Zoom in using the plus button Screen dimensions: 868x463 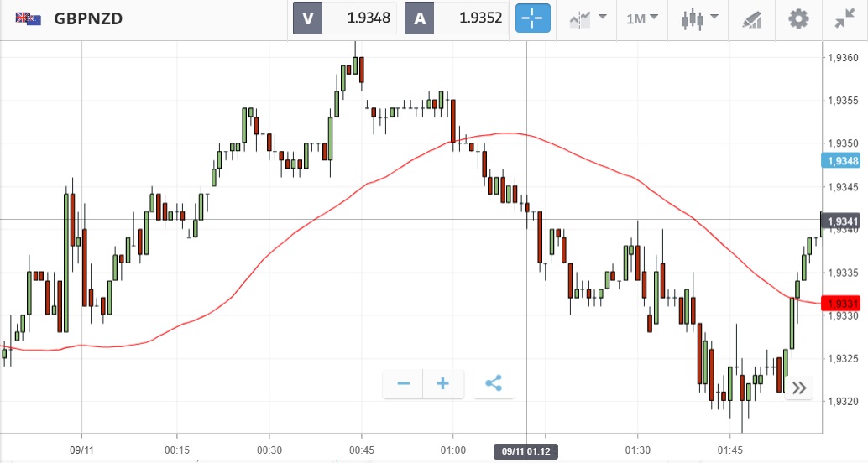[x=442, y=384]
